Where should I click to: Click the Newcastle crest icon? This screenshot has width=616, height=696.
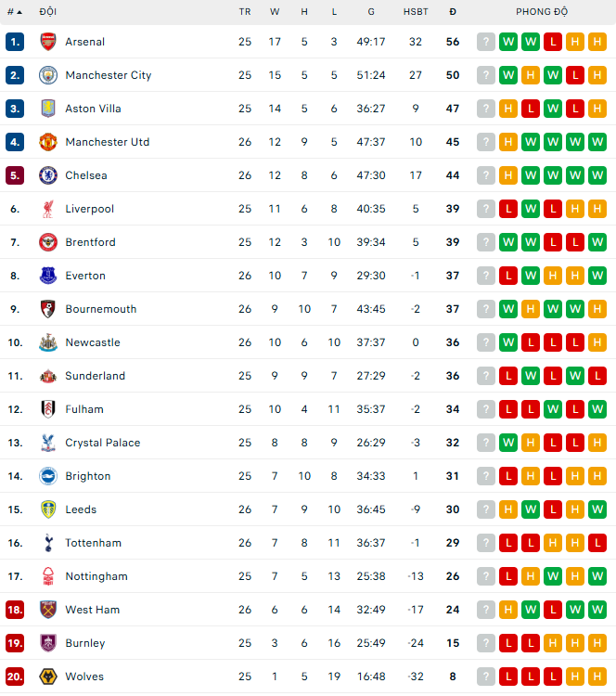48,342
